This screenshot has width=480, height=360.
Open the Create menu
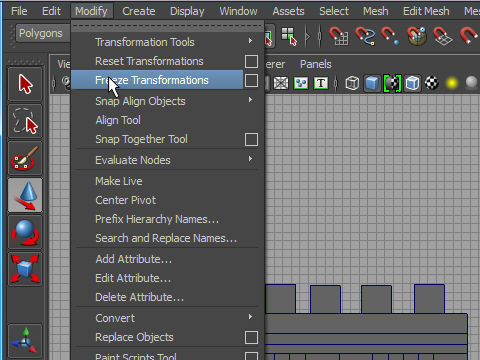pyautogui.click(x=139, y=11)
